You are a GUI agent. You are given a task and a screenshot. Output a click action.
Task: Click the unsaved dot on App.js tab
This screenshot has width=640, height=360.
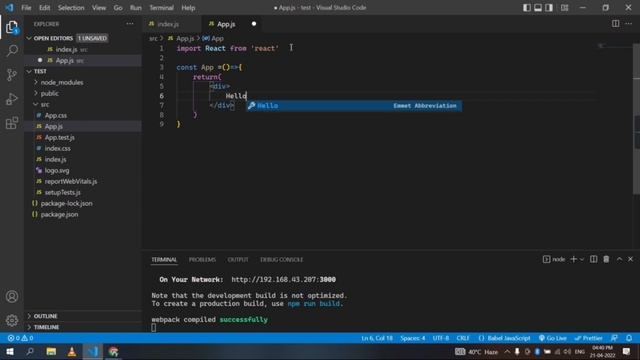click(254, 24)
